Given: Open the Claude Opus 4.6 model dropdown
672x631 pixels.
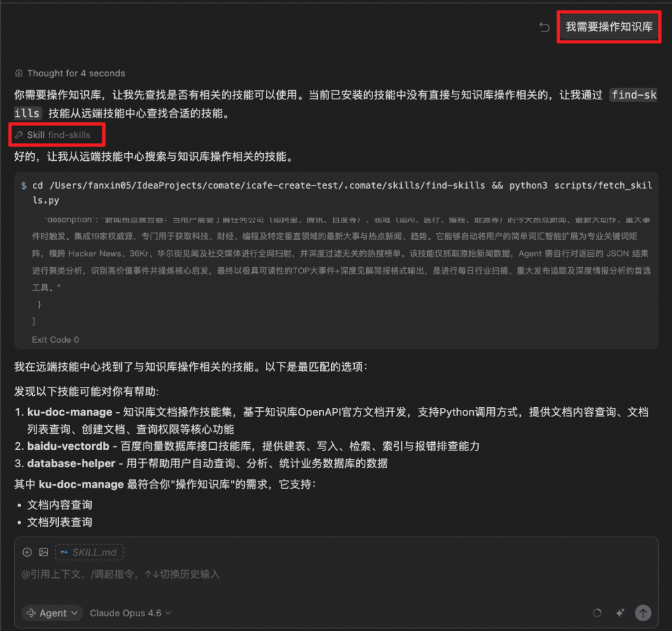Looking at the screenshot, I should click(130, 613).
